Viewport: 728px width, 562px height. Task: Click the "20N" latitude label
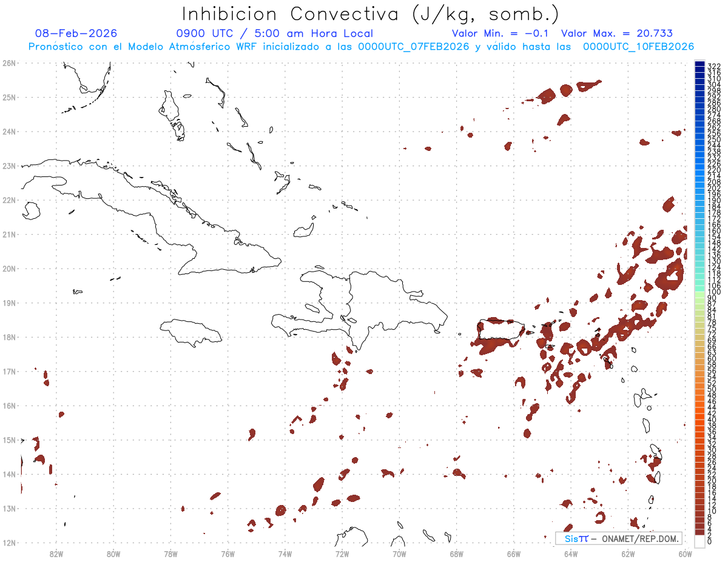pyautogui.click(x=9, y=269)
